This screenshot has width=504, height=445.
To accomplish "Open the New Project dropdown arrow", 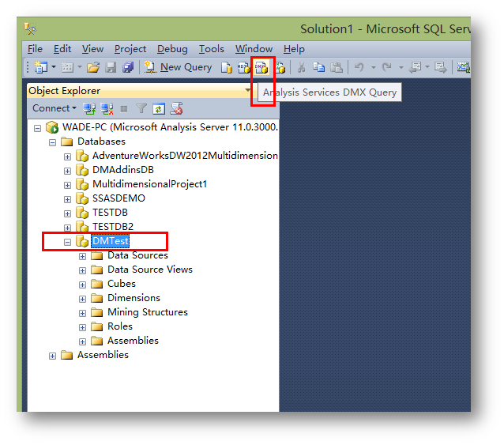I will point(54,67).
